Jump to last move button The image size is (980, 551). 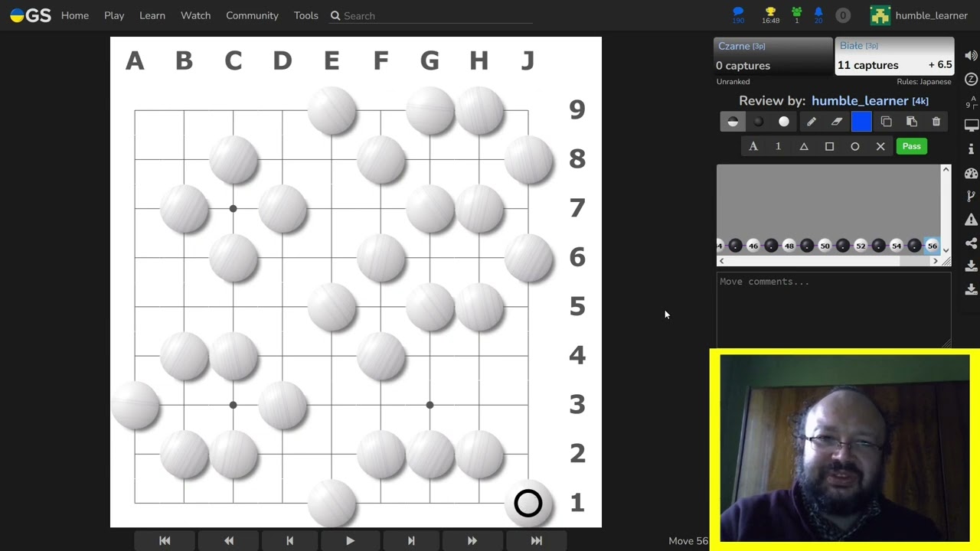click(x=536, y=540)
